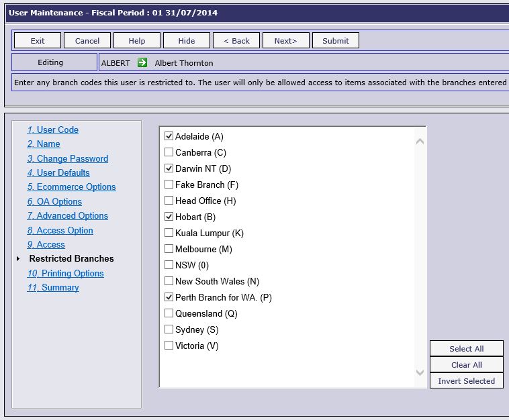Click the Next> button
509x420 pixels.
(x=285, y=41)
